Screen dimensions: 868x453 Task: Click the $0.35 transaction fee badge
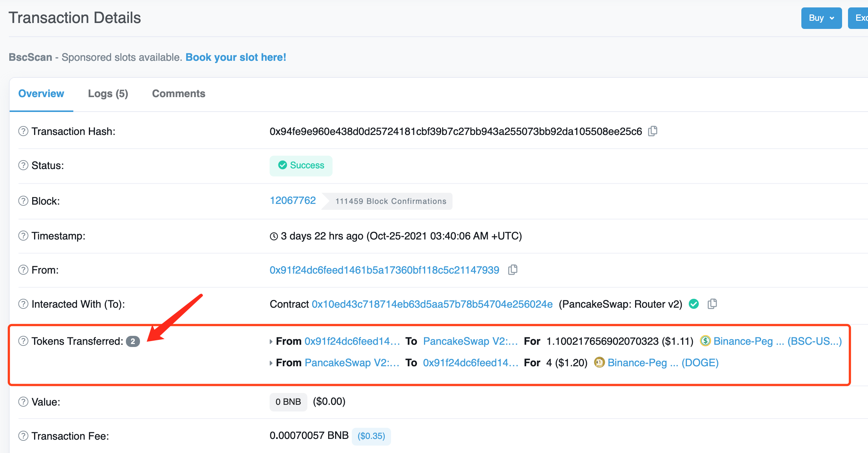[x=371, y=436]
